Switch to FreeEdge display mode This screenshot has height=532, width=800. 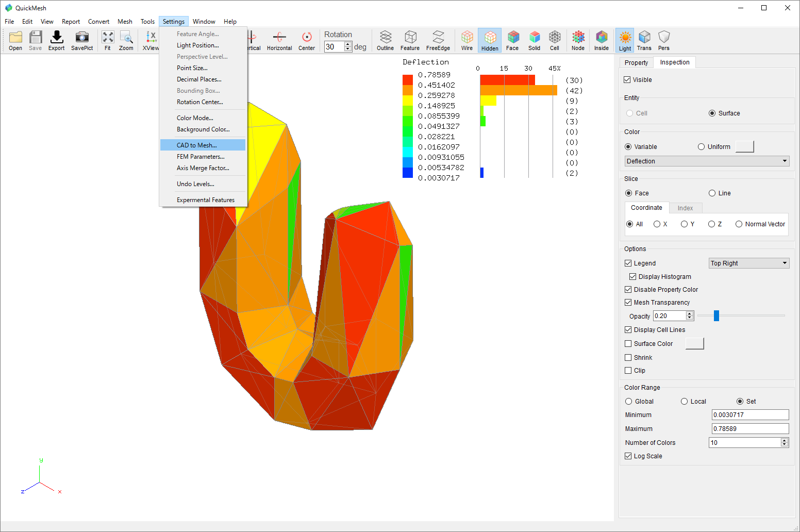click(438, 40)
